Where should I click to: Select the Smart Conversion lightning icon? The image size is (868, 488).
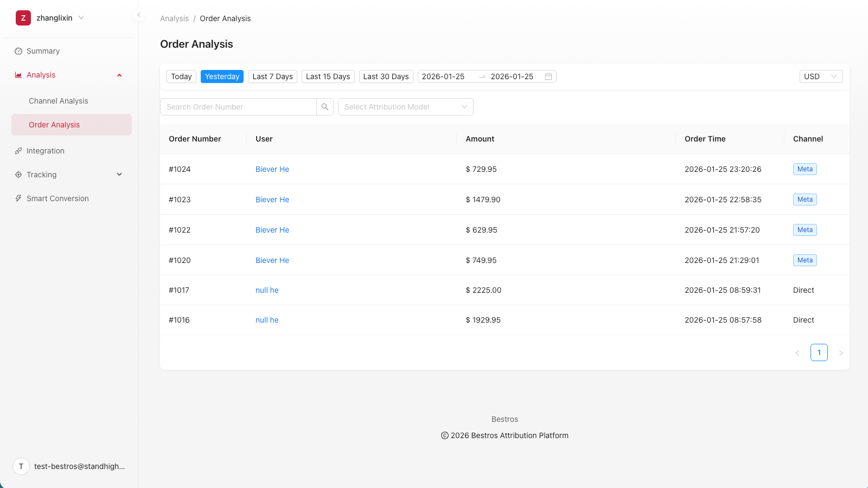18,198
